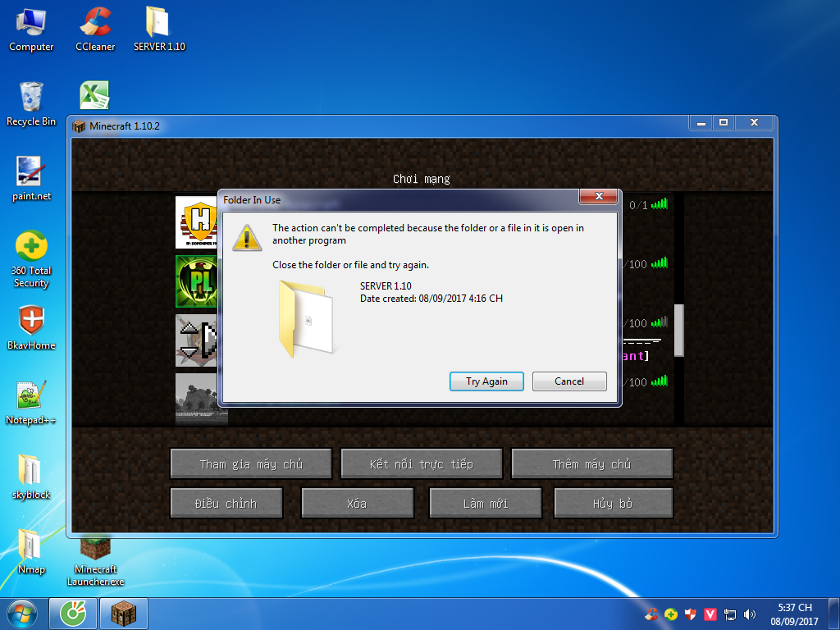Viewport: 840px width, 630px height.
Task: Click the Bkav shield tray icon
Action: point(691,614)
